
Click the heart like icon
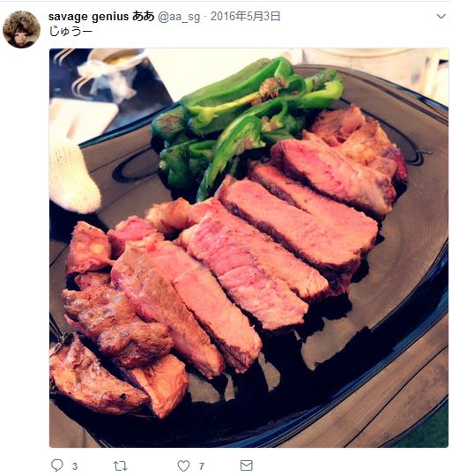click(x=183, y=465)
